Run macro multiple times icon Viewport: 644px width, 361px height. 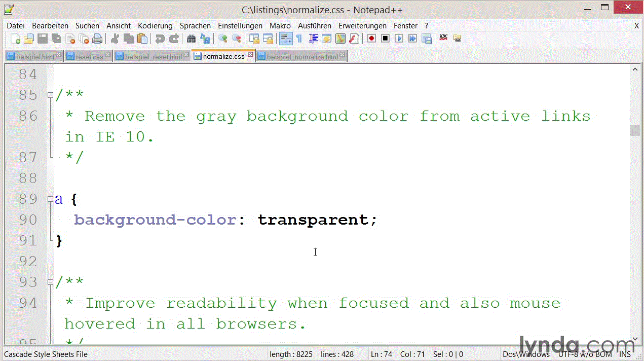coord(413,39)
